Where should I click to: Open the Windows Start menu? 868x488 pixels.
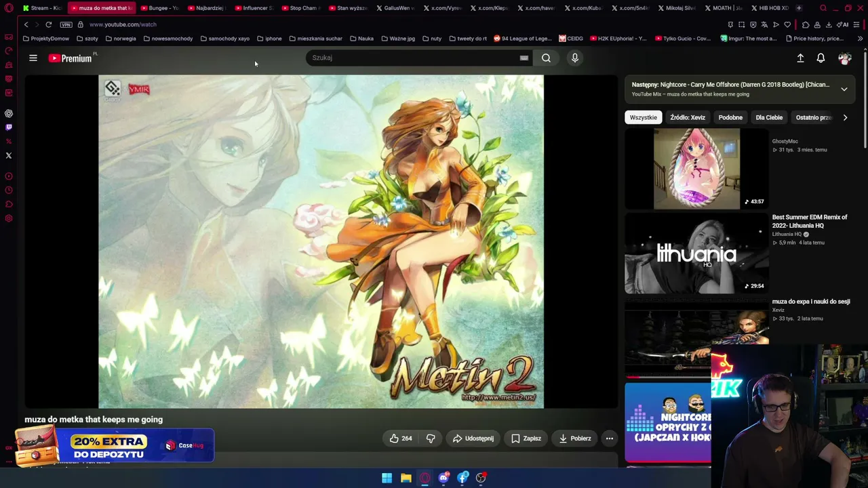point(387,478)
